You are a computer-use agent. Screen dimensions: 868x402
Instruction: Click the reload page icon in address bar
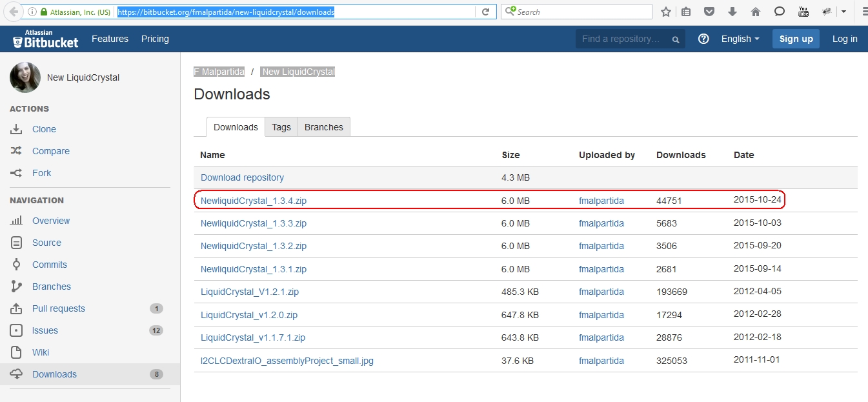(485, 12)
